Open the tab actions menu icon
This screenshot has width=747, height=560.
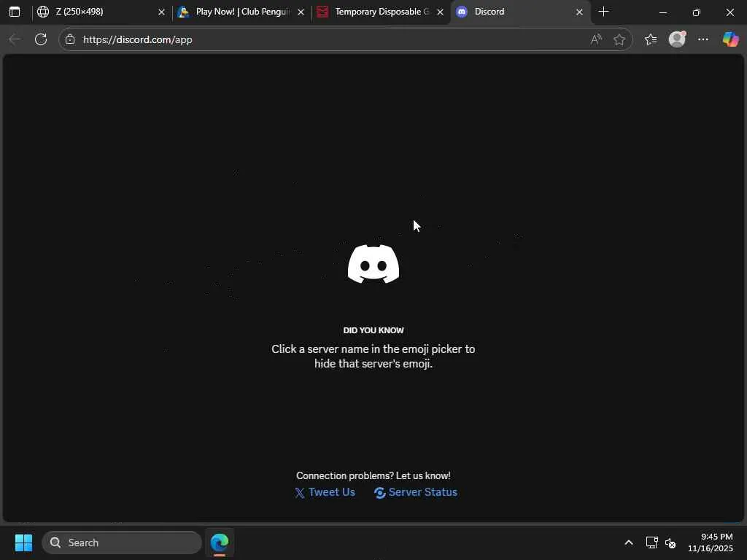tap(15, 12)
